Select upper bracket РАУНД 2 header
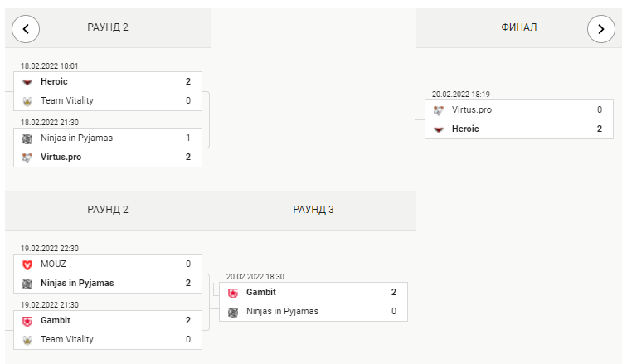 pyautogui.click(x=108, y=27)
